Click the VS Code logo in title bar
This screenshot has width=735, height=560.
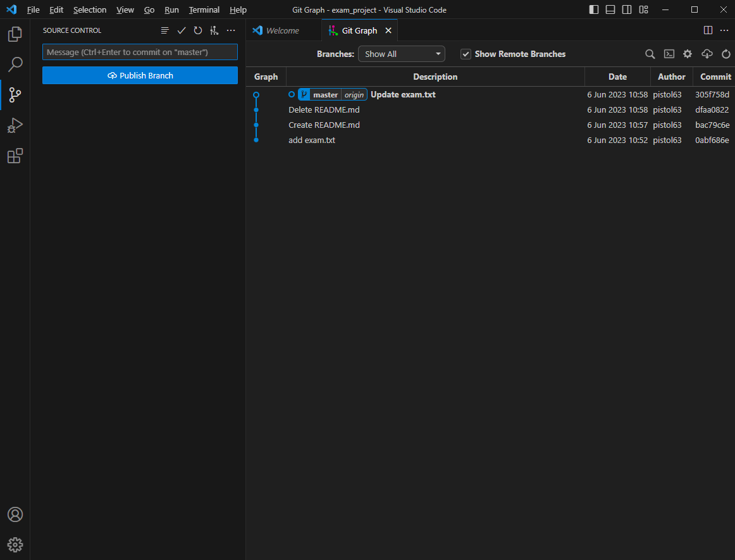pyautogui.click(x=12, y=9)
